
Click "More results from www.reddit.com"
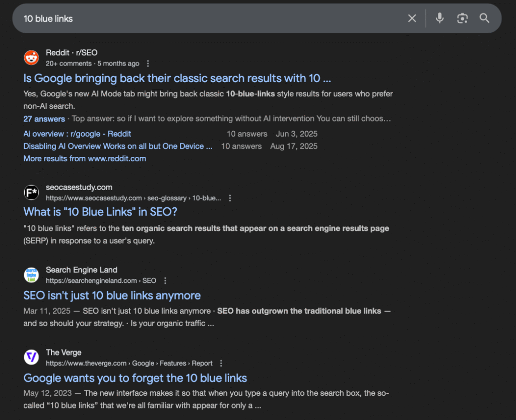click(x=85, y=158)
